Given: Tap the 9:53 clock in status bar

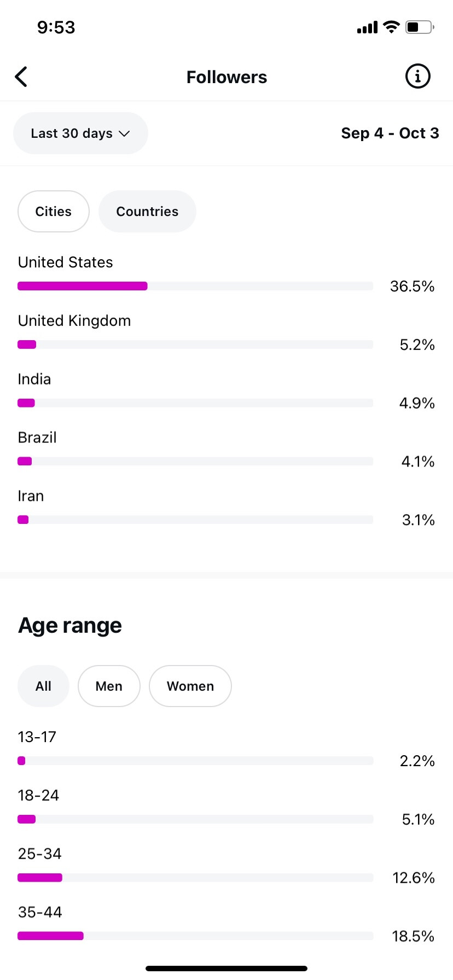Looking at the screenshot, I should point(56,27).
